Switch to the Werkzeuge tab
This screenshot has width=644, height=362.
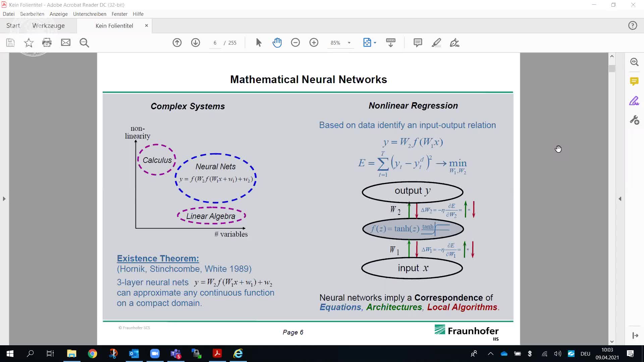(48, 25)
